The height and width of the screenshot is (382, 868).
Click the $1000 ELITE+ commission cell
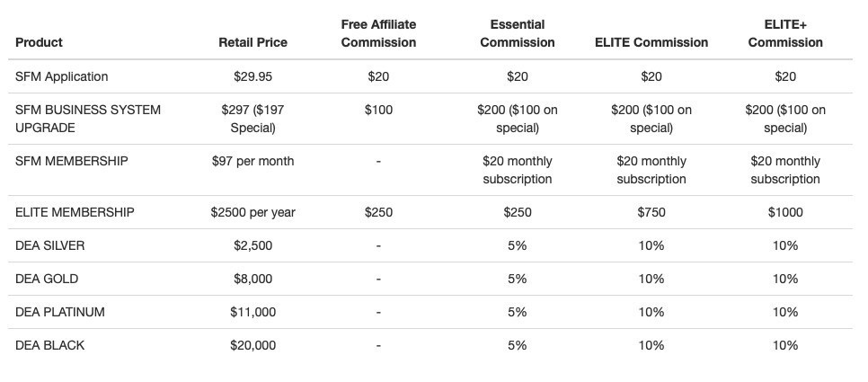785,212
